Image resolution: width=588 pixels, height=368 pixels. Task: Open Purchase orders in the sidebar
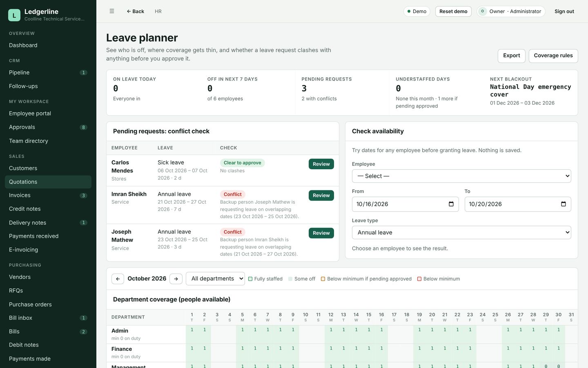click(x=48, y=305)
